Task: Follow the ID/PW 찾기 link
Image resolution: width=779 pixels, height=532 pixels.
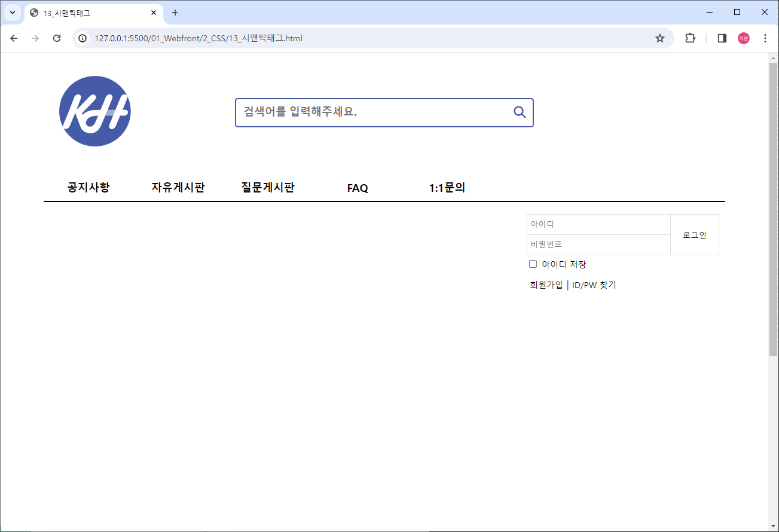Action: pos(594,285)
